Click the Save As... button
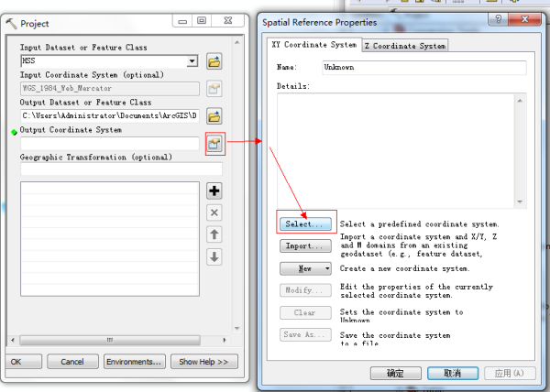550x392 pixels. pos(305,334)
